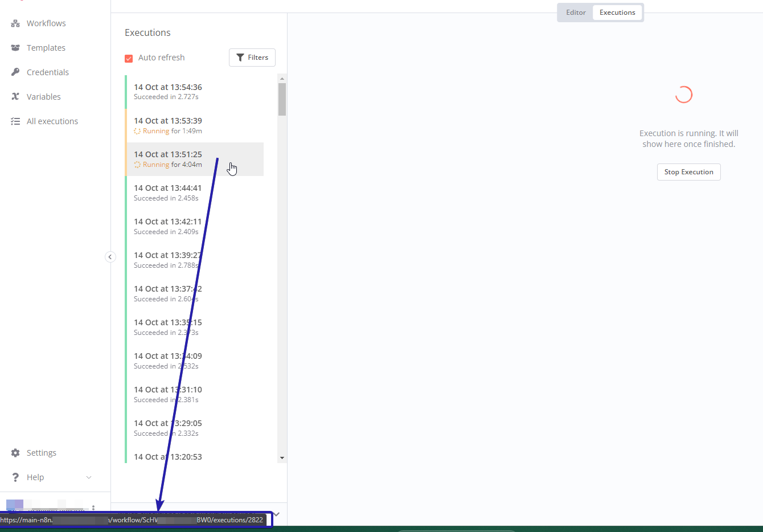
Task: Switch to the Executions tab
Action: click(x=617, y=13)
